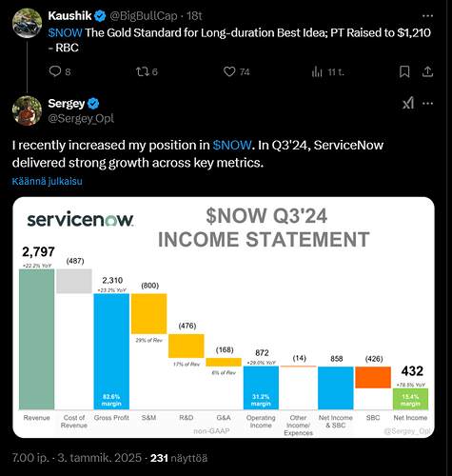Screen dimensions: 452x476
Task: Click the $NOW cashtag in Kaushik's post
Action: click(x=65, y=32)
